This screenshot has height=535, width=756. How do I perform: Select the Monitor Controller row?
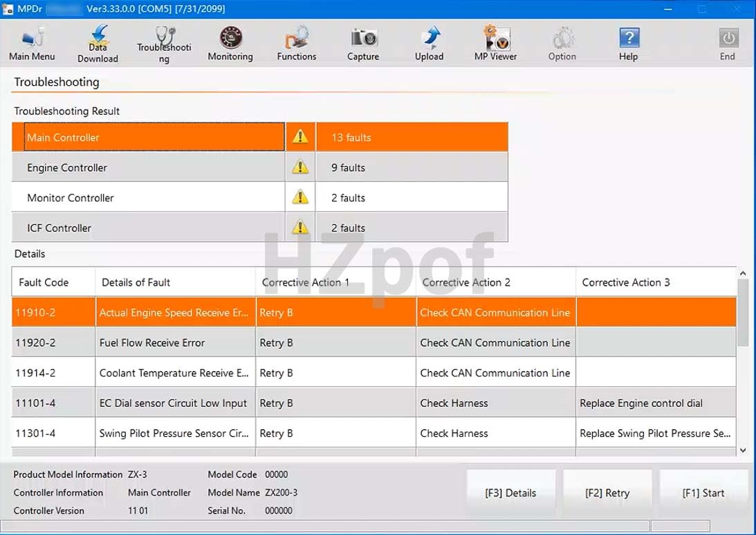(x=149, y=197)
